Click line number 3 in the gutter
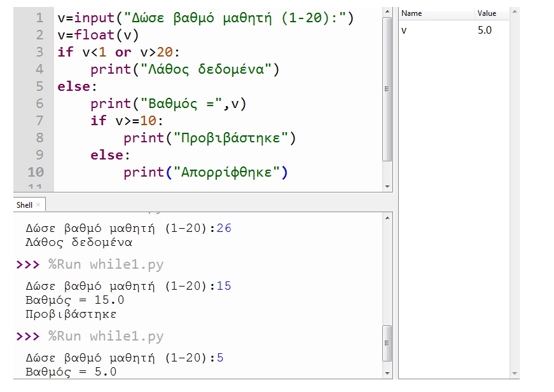The height and width of the screenshot is (392, 554). (39, 52)
